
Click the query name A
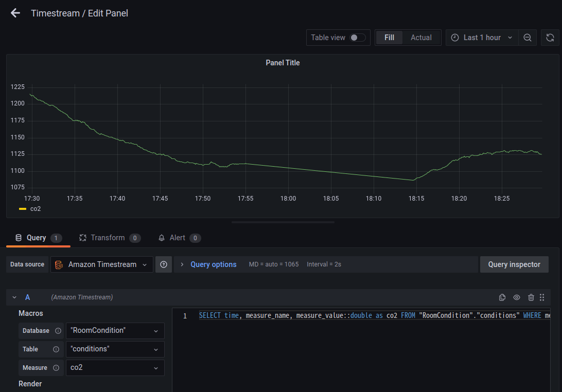(x=28, y=297)
